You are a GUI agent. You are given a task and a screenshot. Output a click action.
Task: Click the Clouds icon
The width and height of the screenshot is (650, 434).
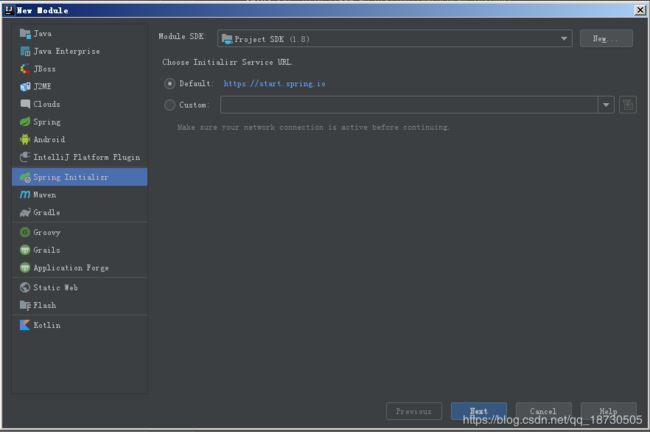point(25,104)
